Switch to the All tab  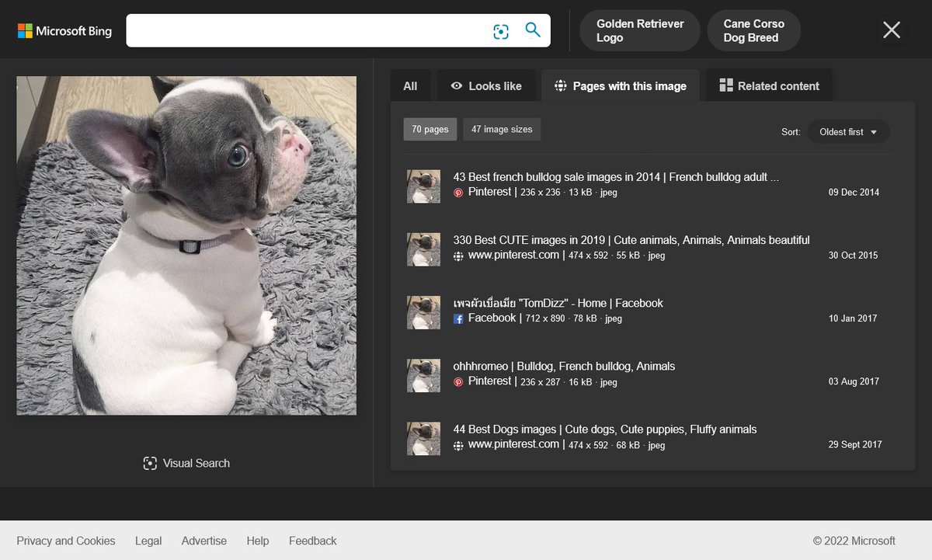[x=410, y=85]
